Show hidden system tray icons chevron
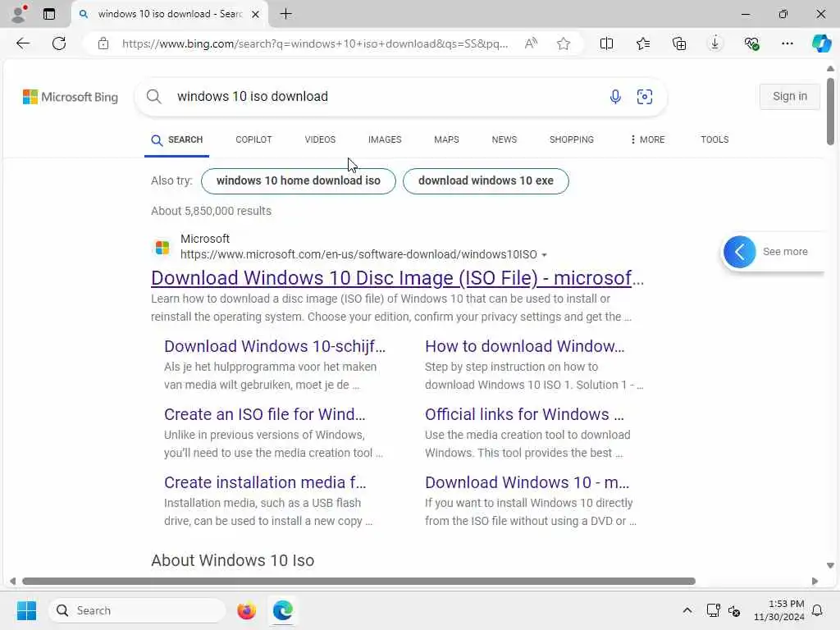 coord(687,610)
